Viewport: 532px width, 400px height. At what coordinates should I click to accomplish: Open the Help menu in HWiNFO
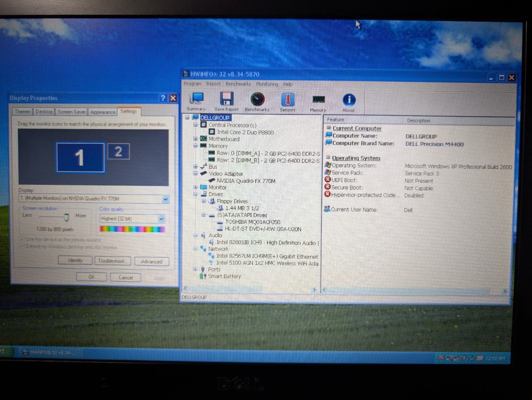[x=288, y=84]
